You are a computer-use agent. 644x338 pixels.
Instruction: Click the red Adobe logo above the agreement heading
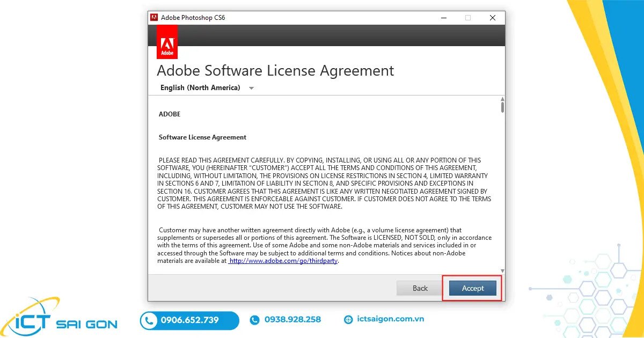[167, 42]
